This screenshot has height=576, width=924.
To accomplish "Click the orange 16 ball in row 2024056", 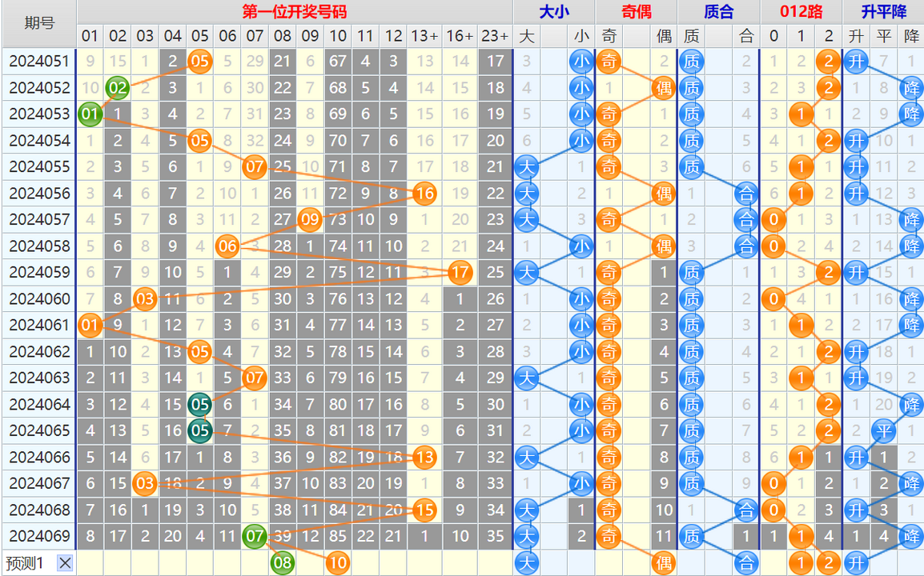I will [x=424, y=193].
